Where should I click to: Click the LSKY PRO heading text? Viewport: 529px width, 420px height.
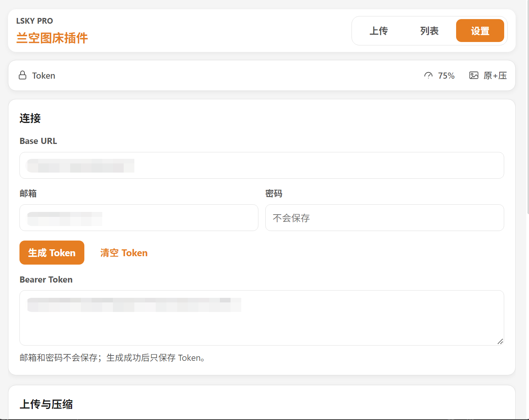pos(34,21)
